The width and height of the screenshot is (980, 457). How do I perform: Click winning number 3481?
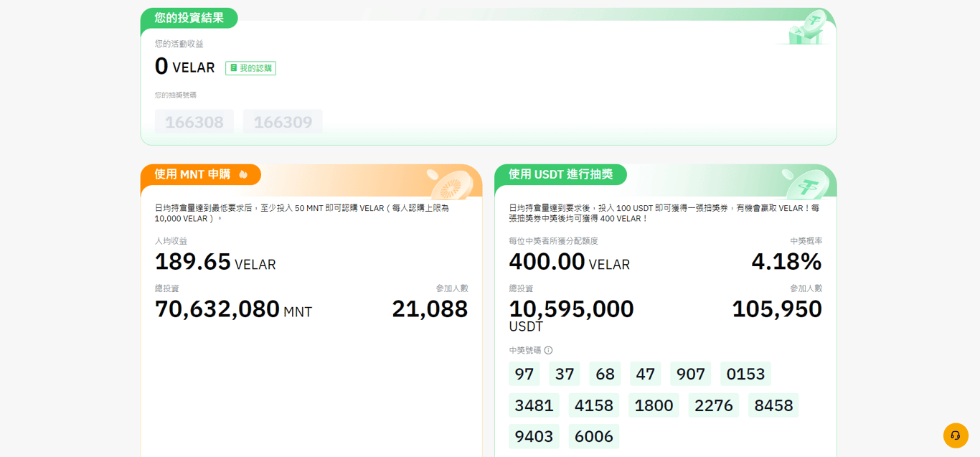pyautogui.click(x=534, y=405)
